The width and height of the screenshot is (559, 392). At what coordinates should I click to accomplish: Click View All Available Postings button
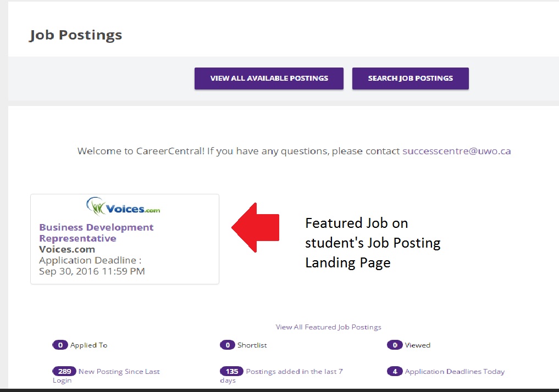click(x=269, y=79)
